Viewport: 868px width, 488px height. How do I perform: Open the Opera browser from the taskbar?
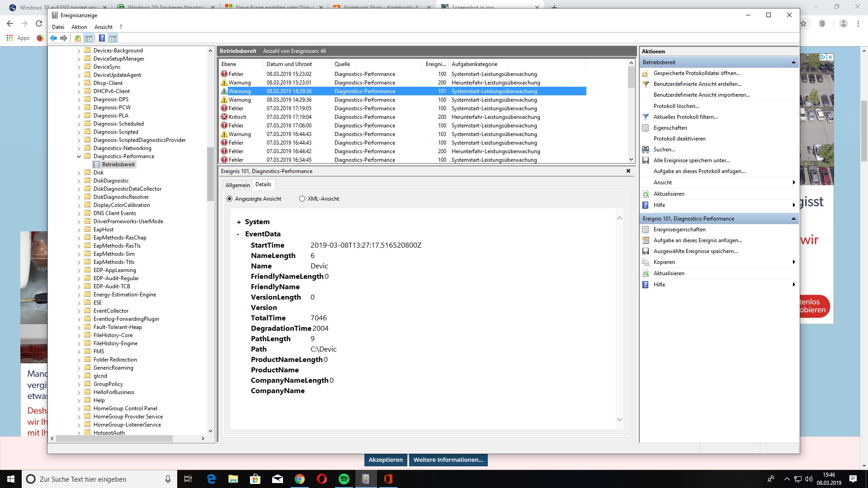pyautogui.click(x=322, y=479)
